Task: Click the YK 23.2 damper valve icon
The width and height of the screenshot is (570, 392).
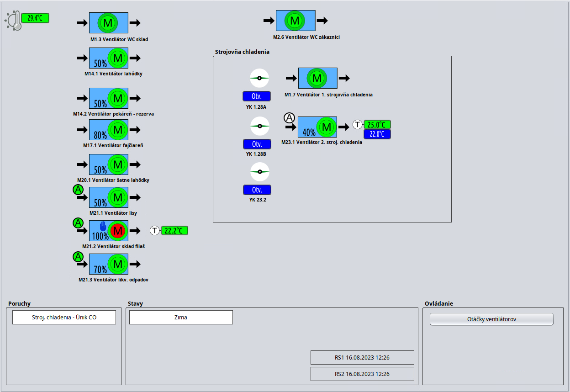Action: (x=260, y=172)
